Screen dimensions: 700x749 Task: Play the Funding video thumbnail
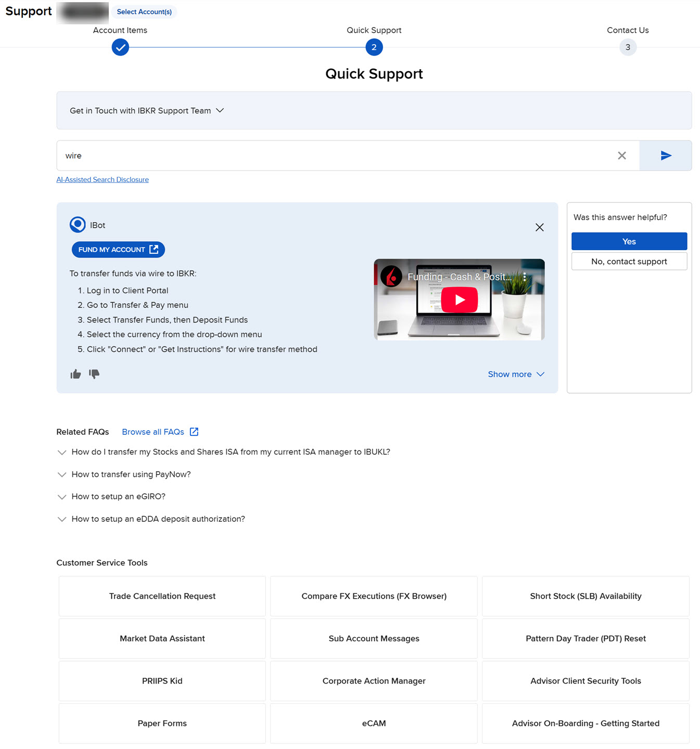tap(459, 300)
